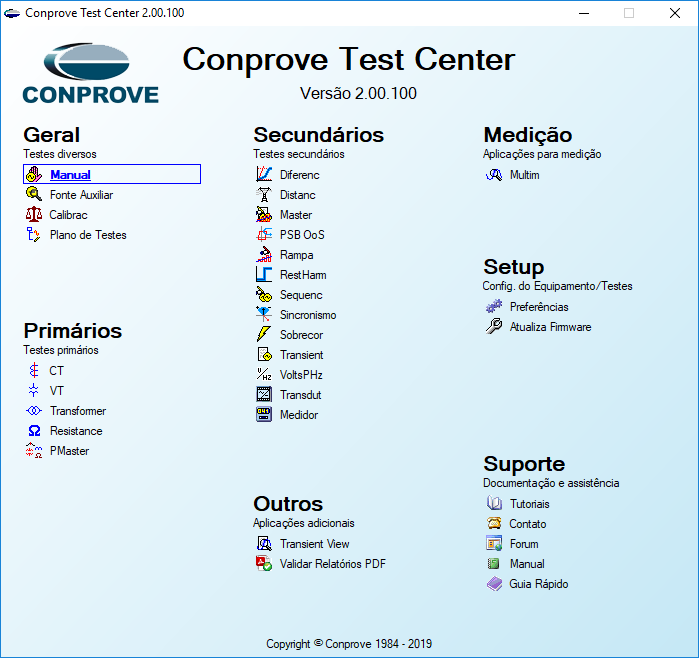Open Tutoriais under Suporte

click(530, 504)
